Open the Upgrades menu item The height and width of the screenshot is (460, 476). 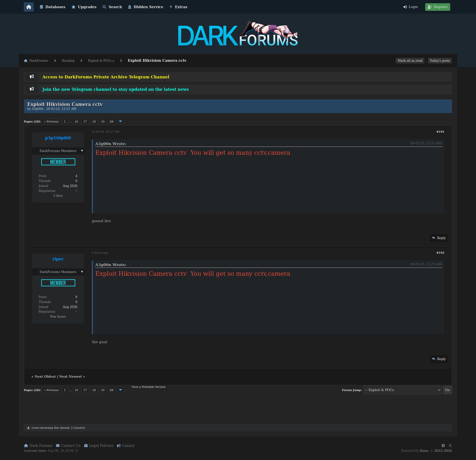84,7
